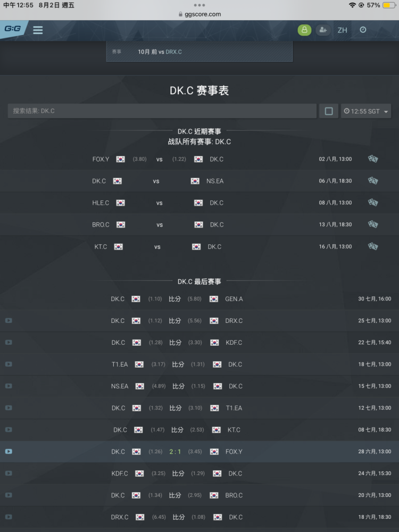399x532 pixels.
Task: Click HLE.C team name
Action: pos(101,203)
